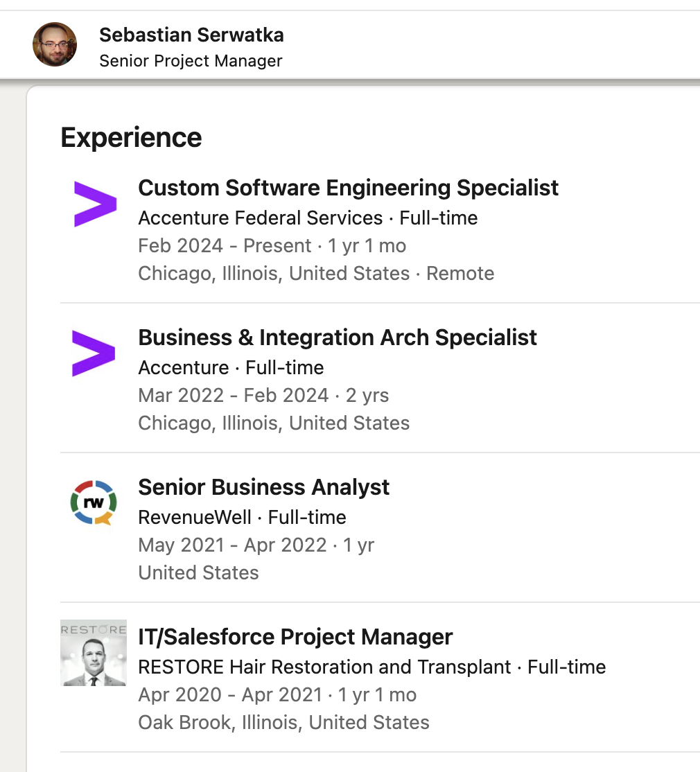Click the RESTORE Hair Restoration logo thumbnail

coord(94,653)
